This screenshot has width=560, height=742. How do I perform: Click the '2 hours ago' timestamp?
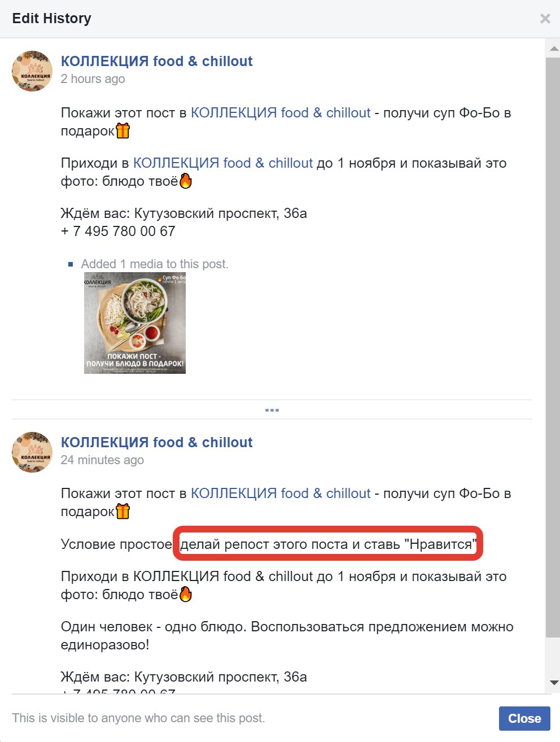pos(93,79)
